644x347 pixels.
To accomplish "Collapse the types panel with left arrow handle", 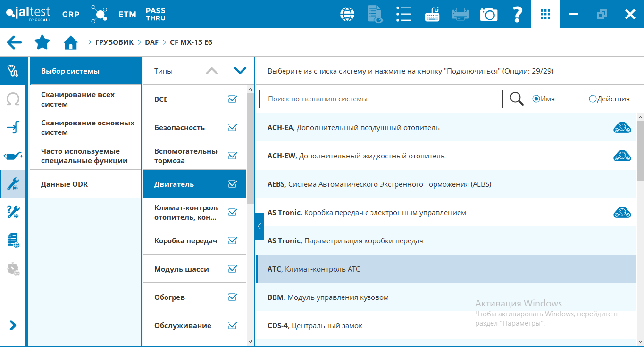I will pos(259,226).
